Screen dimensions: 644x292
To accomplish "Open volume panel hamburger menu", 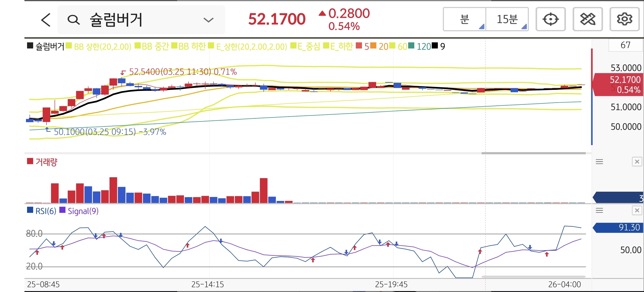I will coord(599,162).
